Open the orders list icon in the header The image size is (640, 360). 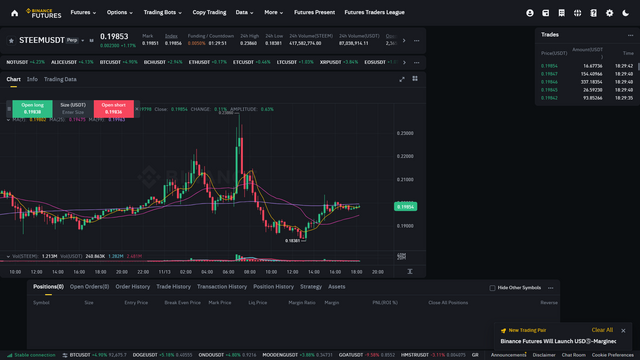click(x=562, y=13)
